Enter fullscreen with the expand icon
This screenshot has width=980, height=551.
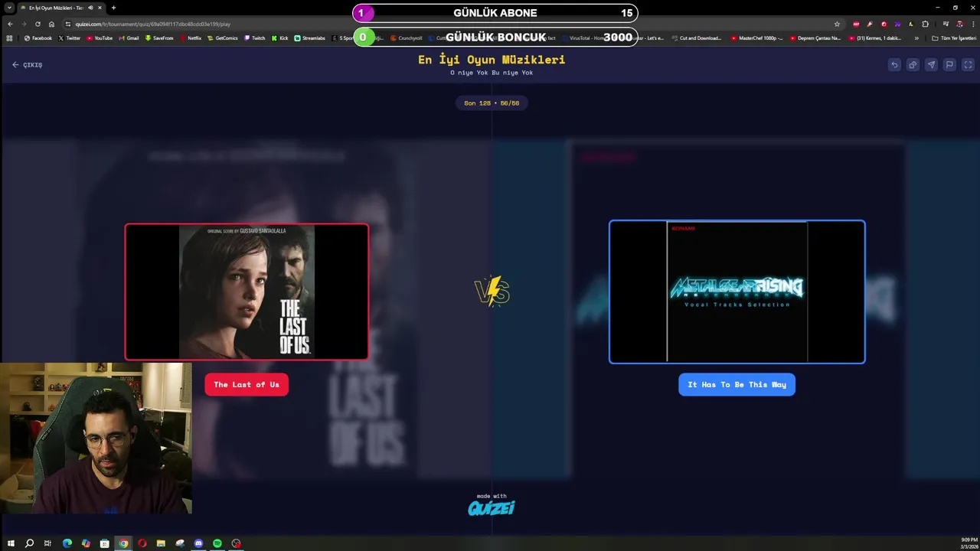(968, 65)
